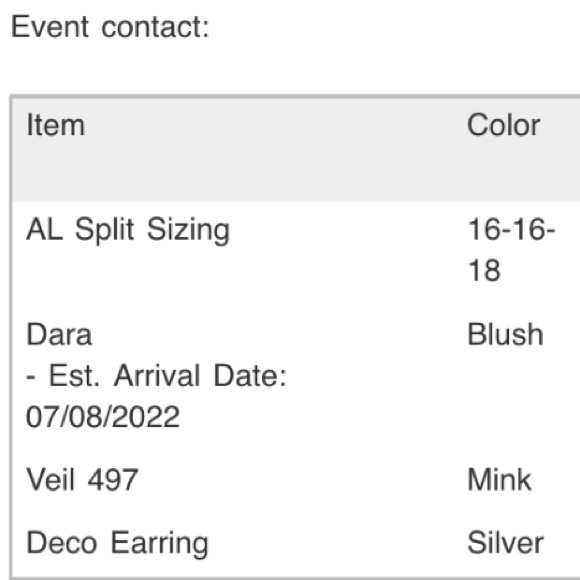Select the 16-16- size value text

pos(511,229)
